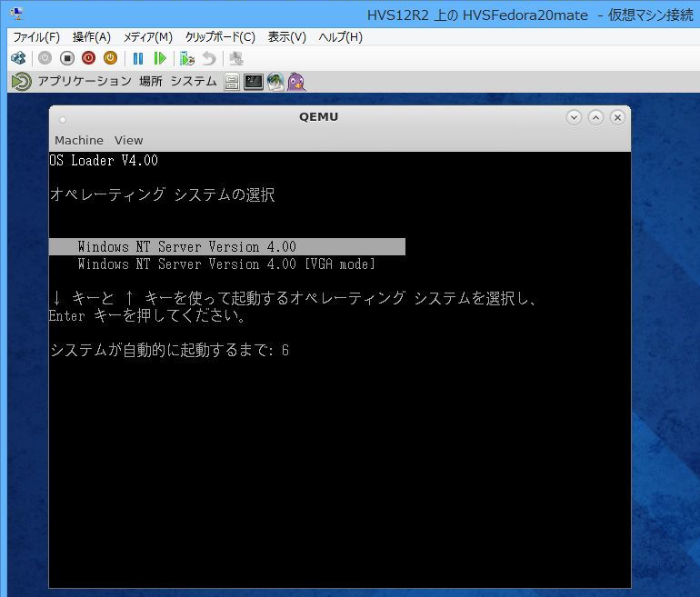Select the '[VGA mode]' boot entry
The image size is (700, 597).
pyautogui.click(x=226, y=264)
